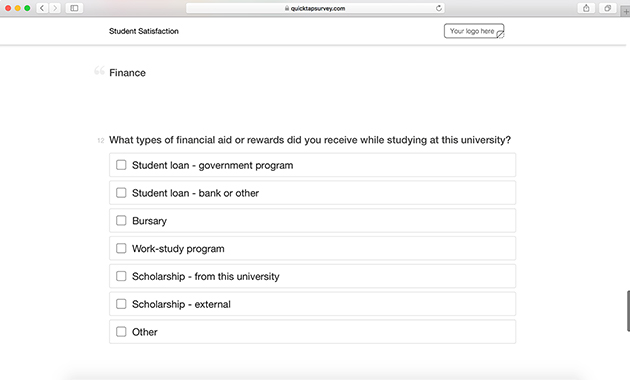Show all tabs with the tab overview icon

[608, 8]
